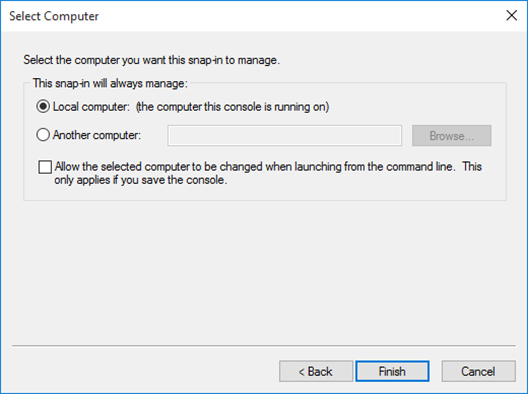Click the Finish button
Screen dimensions: 528x394
click(x=392, y=371)
